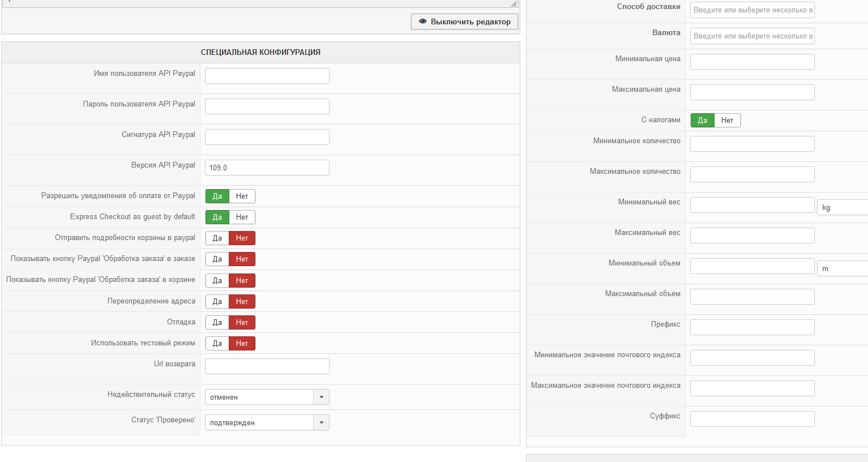Viewport: 868px width, 462px height.
Task: Turn on Да for Переопределение адреса
Action: pyautogui.click(x=217, y=301)
